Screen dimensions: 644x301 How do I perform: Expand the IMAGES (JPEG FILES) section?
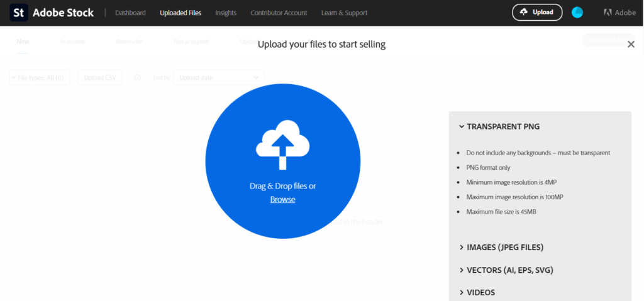click(x=502, y=248)
